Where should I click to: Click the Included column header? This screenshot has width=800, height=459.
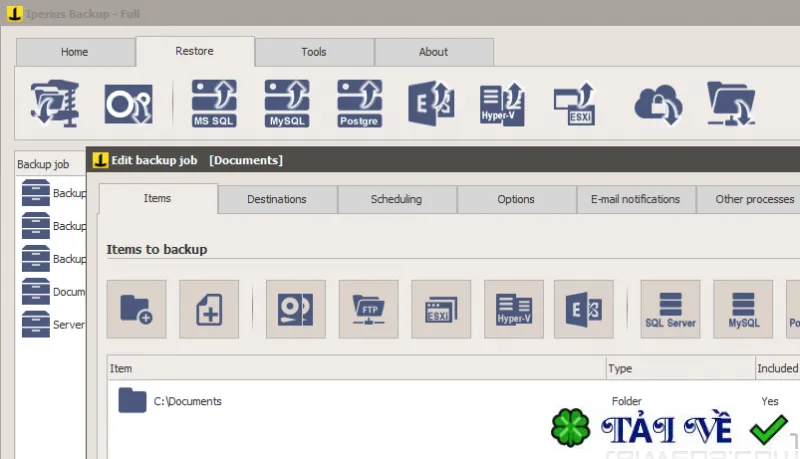(778, 368)
